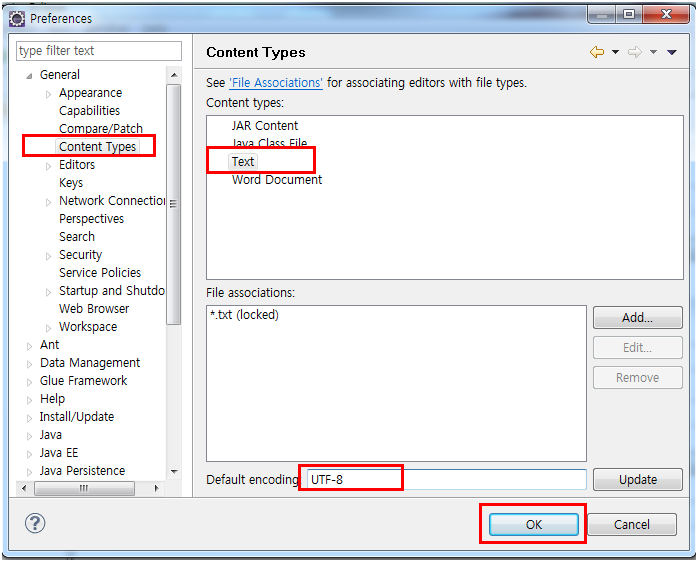The image size is (698, 562).
Task: Open the view menu triangle at top right
Action: point(672,52)
